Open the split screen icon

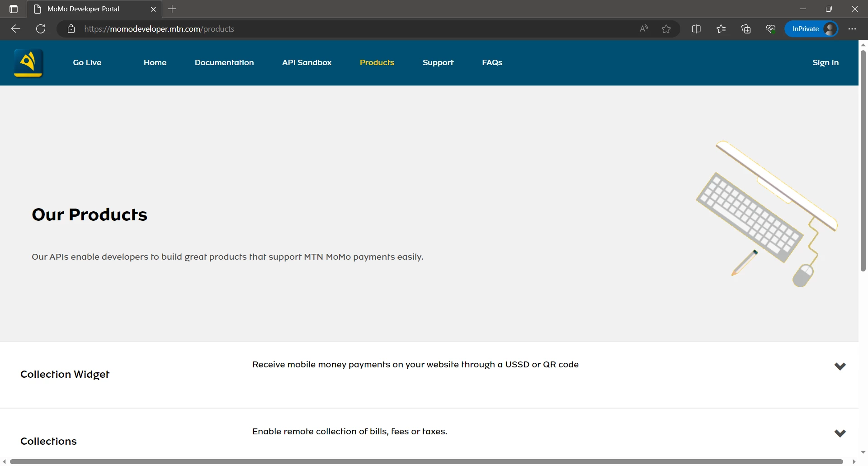pyautogui.click(x=696, y=29)
